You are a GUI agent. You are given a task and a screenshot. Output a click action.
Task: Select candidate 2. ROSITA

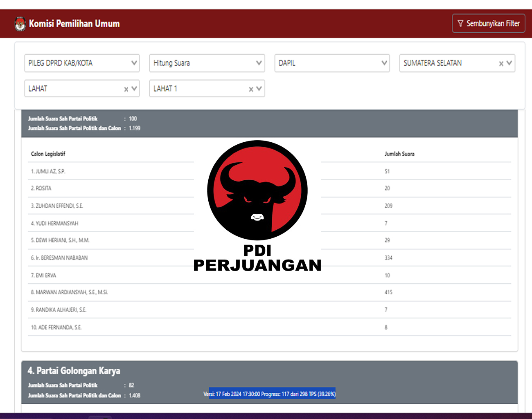(x=41, y=188)
